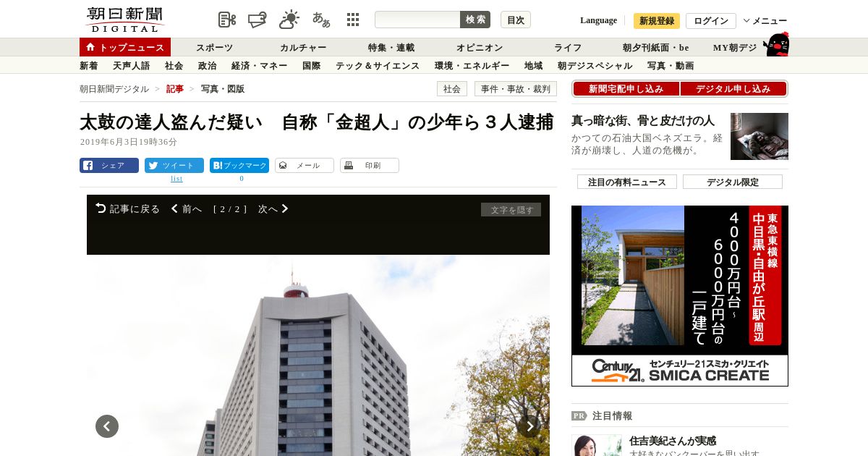Select 環境・エネルギー in sub navigation

pos(472,65)
